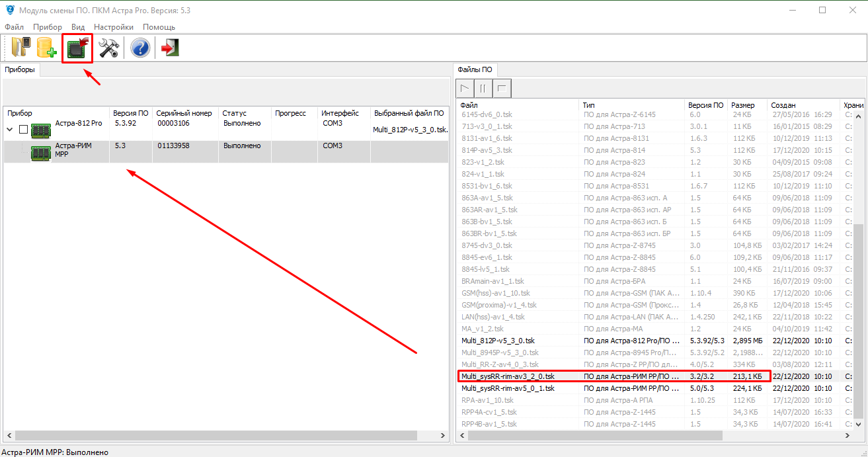The height and width of the screenshot is (457, 868).
Task: Select file GSM(proxima)-v1_4.tsk
Action: [499, 305]
